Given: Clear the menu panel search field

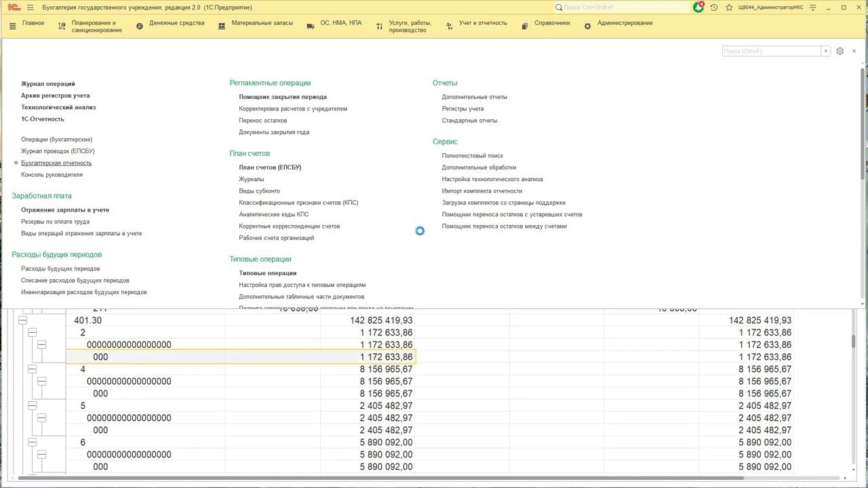Looking at the screenshot, I should [825, 51].
